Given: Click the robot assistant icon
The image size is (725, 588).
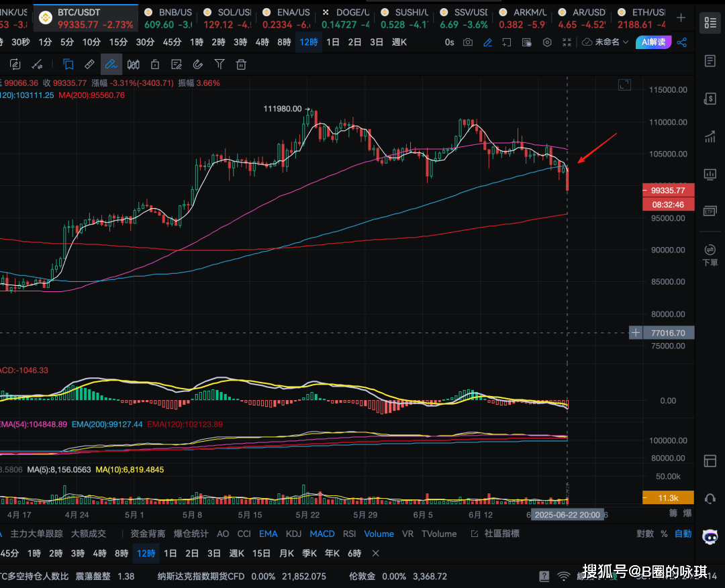Looking at the screenshot, I should (710, 536).
